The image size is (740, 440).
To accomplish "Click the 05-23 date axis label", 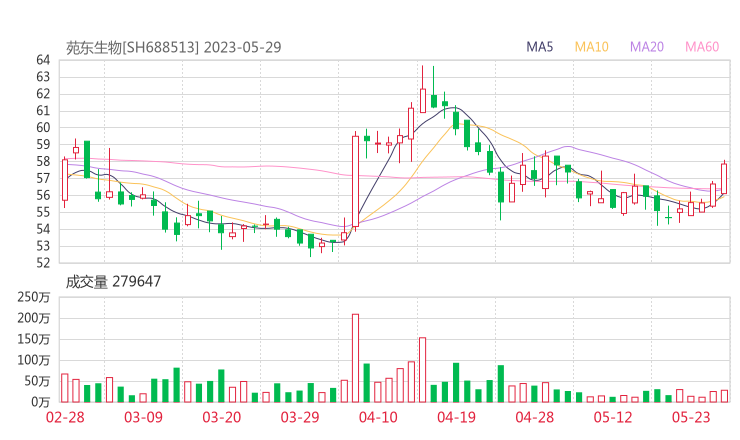I will [x=691, y=417].
